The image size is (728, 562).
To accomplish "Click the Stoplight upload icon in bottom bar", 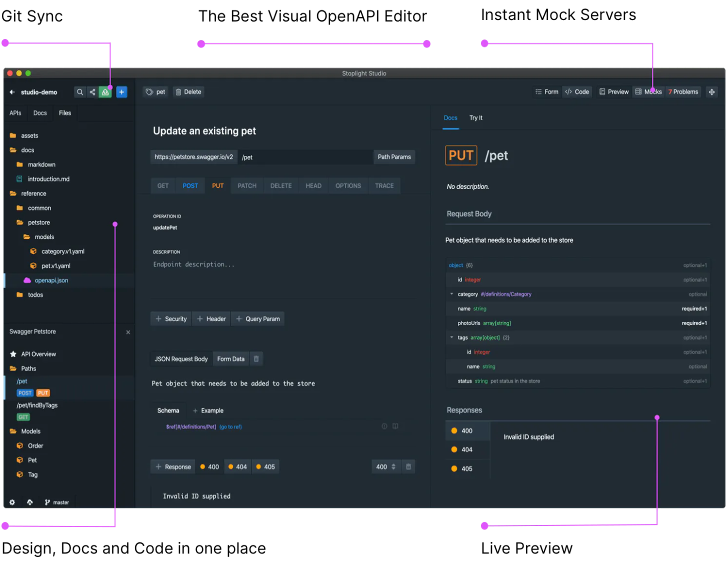I will [x=30, y=502].
